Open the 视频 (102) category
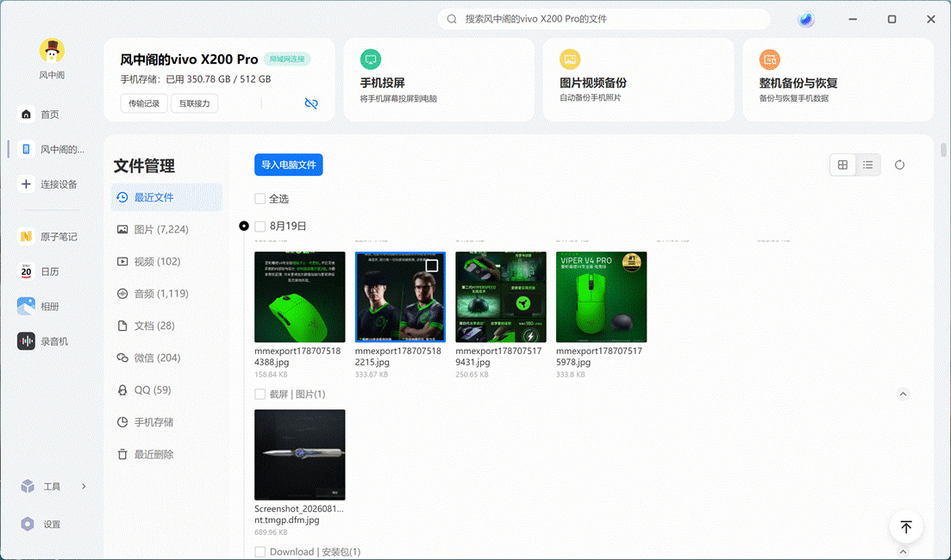The height and width of the screenshot is (560, 951). coord(166,262)
